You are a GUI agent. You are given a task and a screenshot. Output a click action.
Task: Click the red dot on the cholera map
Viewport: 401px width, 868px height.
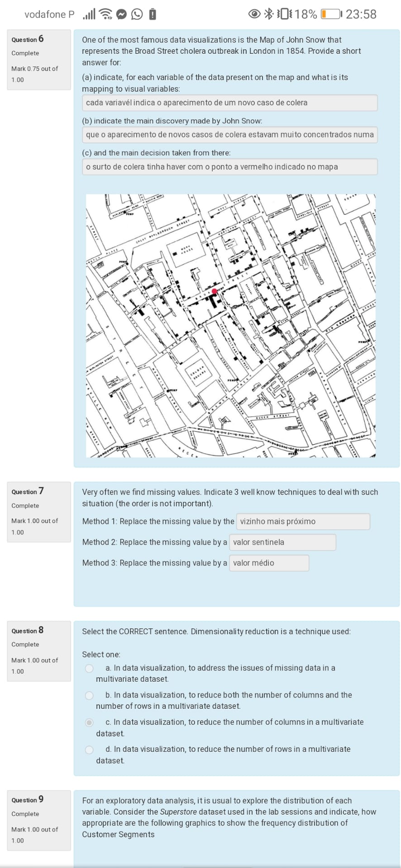click(x=215, y=291)
